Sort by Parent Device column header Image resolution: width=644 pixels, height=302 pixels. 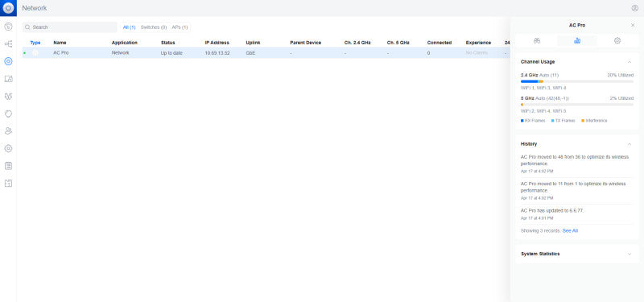tap(306, 43)
